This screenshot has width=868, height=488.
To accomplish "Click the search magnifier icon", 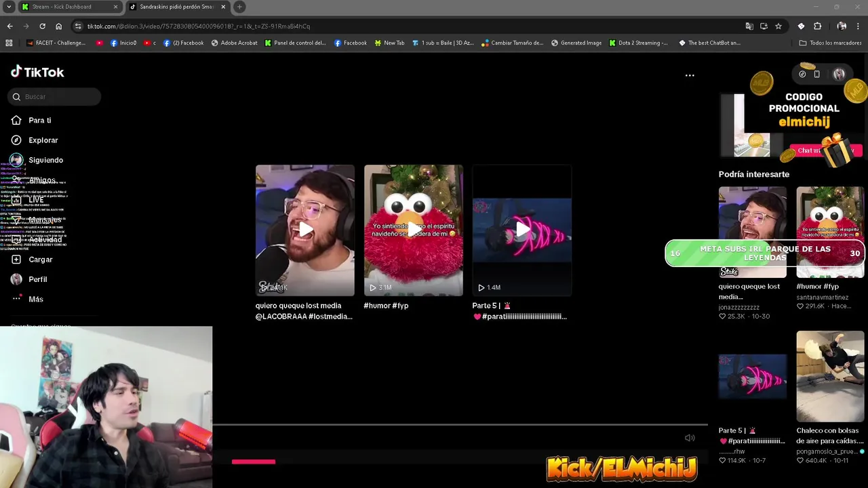I will (x=16, y=97).
